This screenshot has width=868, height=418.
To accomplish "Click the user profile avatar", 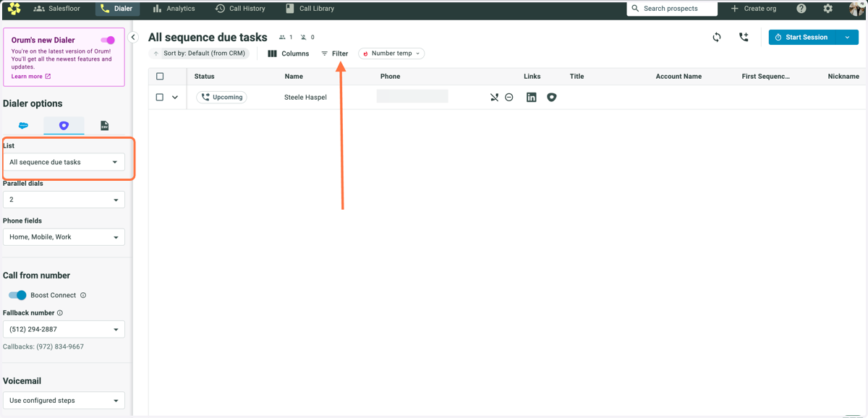I will tap(857, 9).
